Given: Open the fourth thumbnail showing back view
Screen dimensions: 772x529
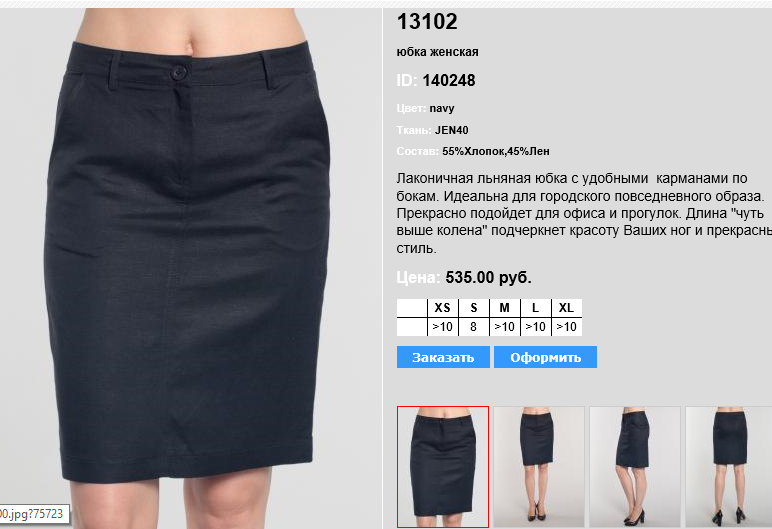Looking at the screenshot, I should tap(729, 467).
